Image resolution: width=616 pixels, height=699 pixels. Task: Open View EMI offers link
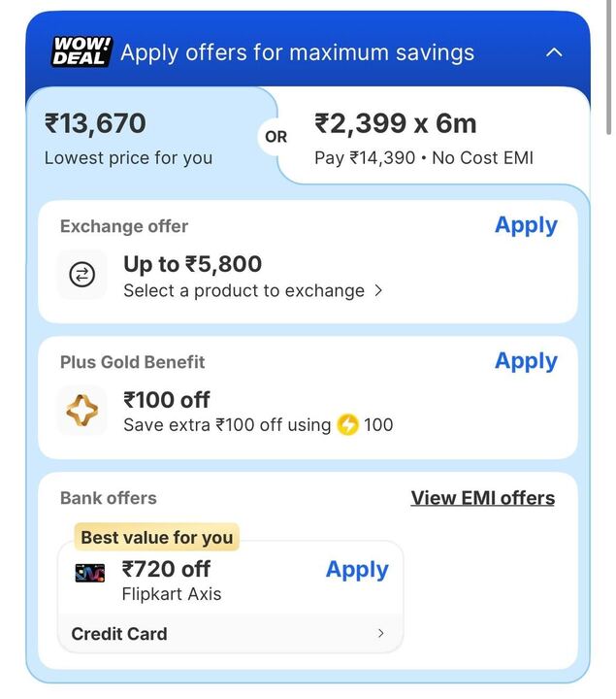[x=482, y=498]
